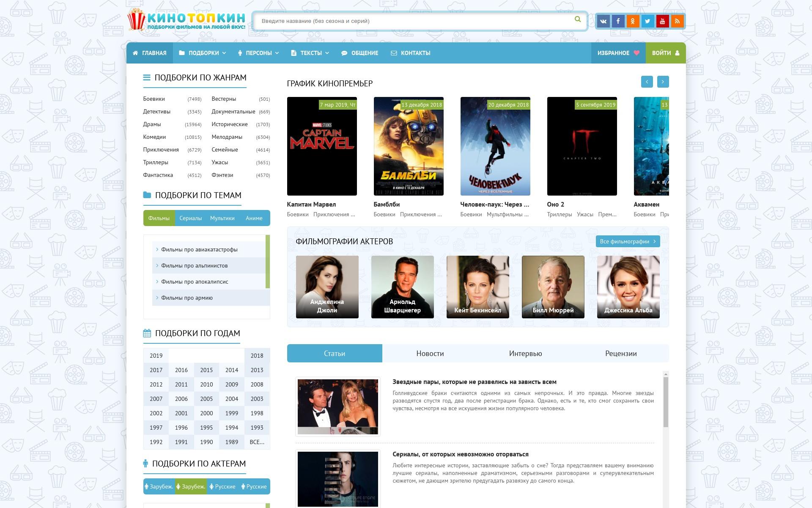
Task: Open the Капитан Марвел poster
Action: coord(322,146)
